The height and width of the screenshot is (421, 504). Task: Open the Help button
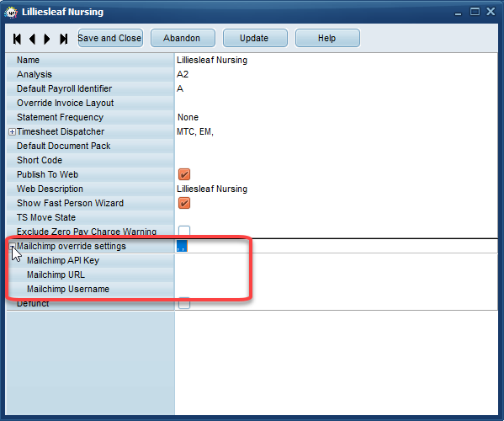click(x=327, y=38)
